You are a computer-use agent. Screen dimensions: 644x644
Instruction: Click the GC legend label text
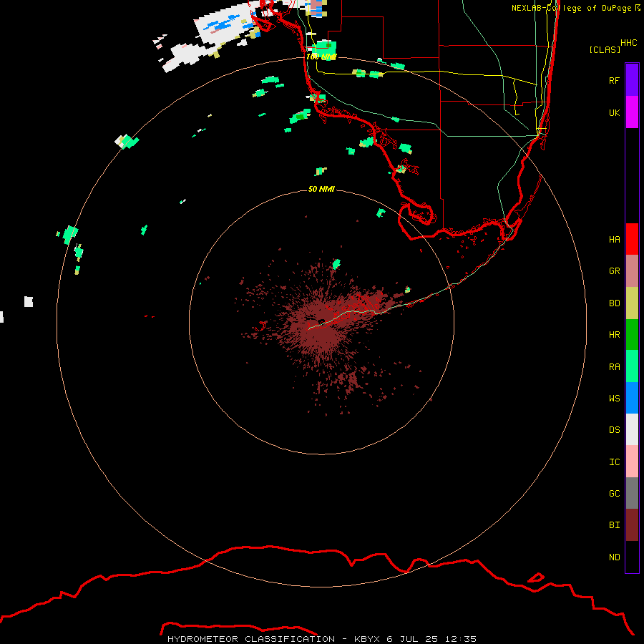pos(615,494)
